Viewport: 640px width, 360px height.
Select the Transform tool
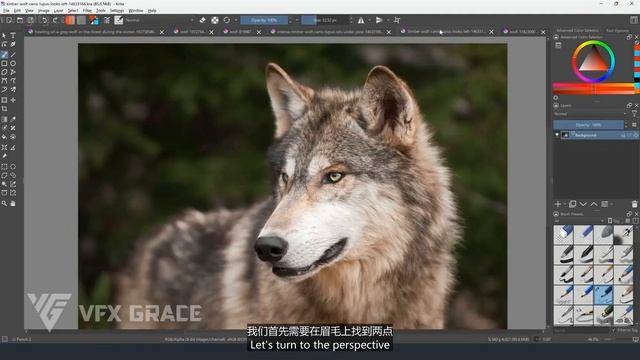(4, 100)
